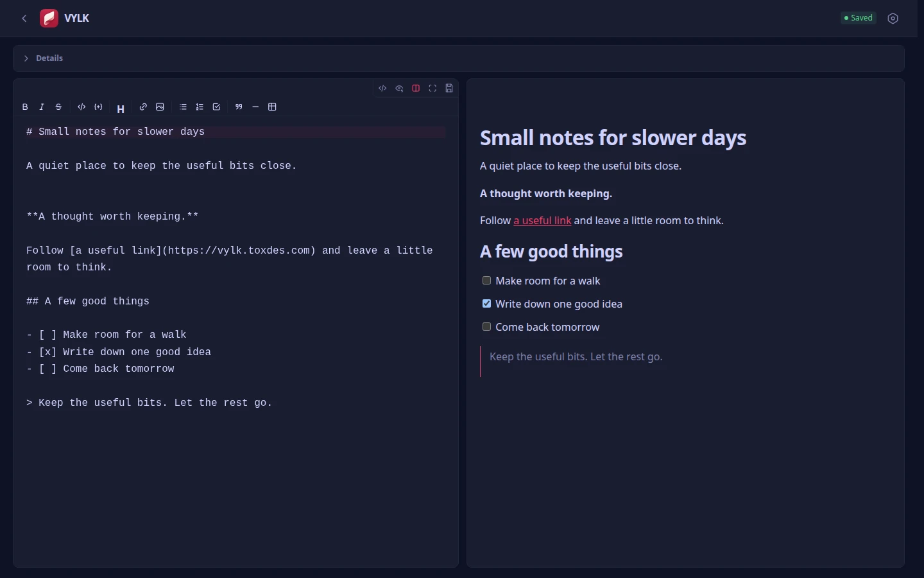
Task: Insert a code block with braces icon
Action: [x=98, y=107]
